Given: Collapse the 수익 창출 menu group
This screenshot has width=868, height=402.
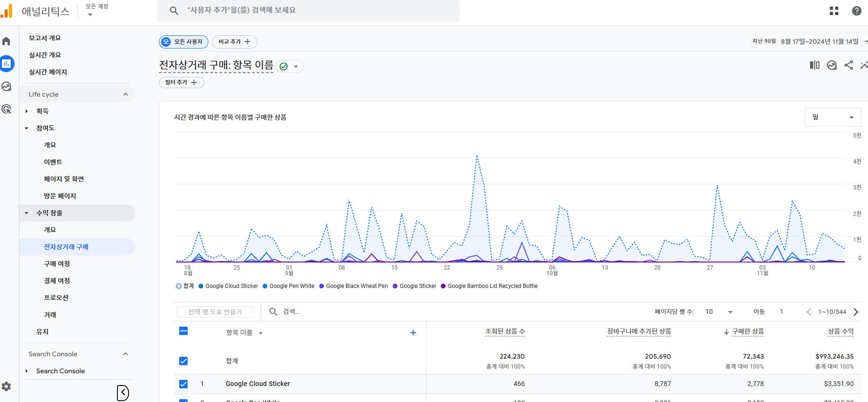Looking at the screenshot, I should pyautogui.click(x=26, y=213).
